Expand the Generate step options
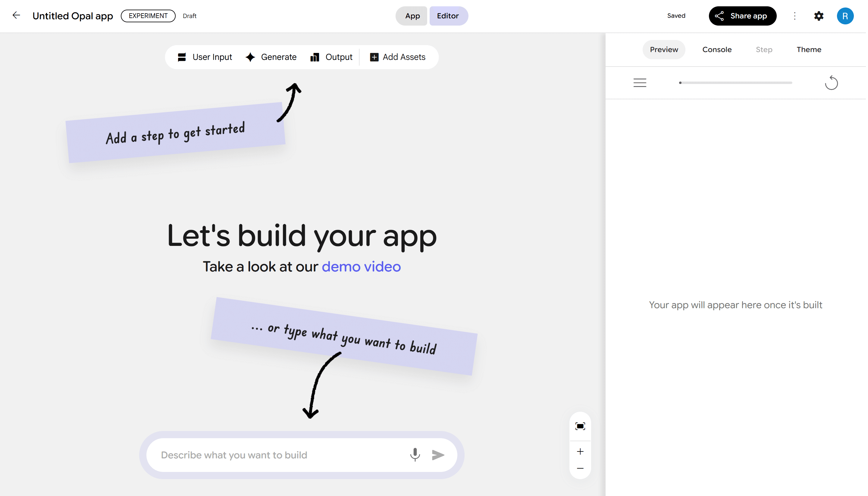The width and height of the screenshot is (868, 496). point(271,57)
